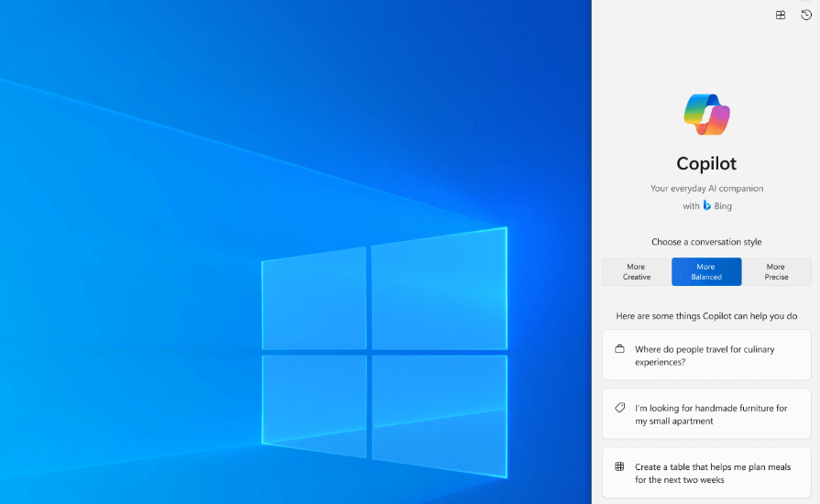Click 'Here are some things Copilot can help you do'
This screenshot has width=820, height=504.
[706, 316]
